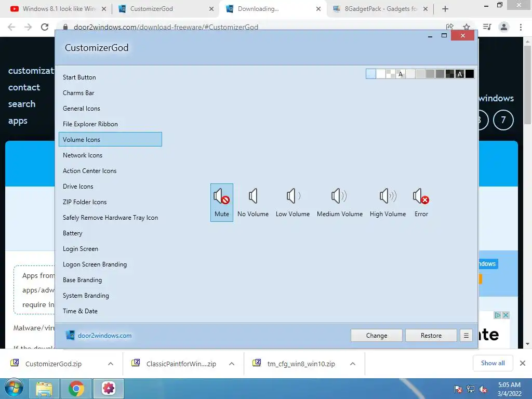
Task: Click the taskbar clock showing 5:05 AM
Action: [509, 389]
